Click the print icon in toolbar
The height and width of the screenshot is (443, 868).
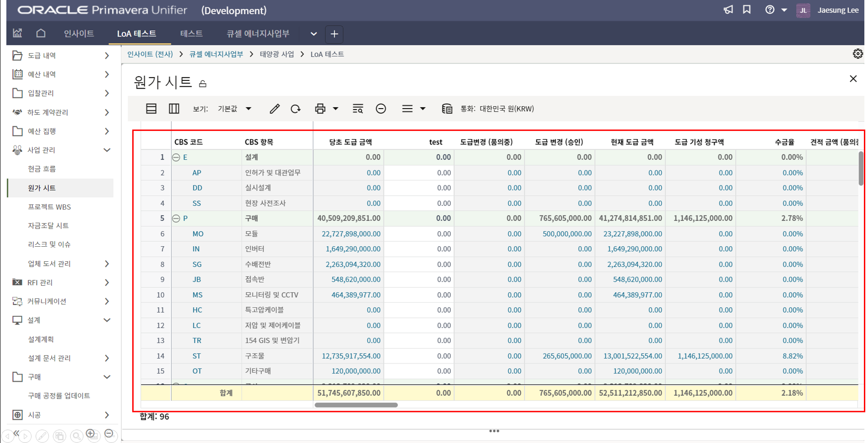320,109
